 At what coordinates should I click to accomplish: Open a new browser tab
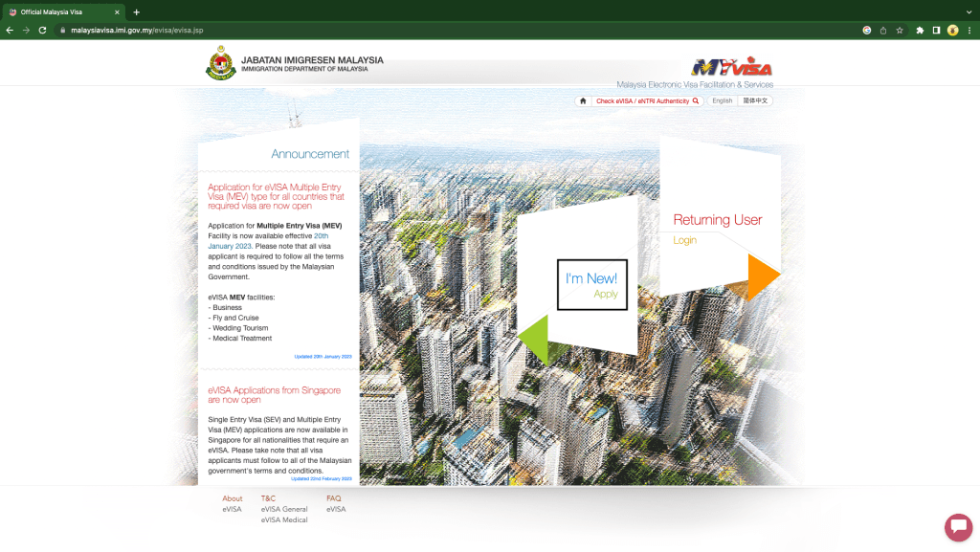click(136, 11)
